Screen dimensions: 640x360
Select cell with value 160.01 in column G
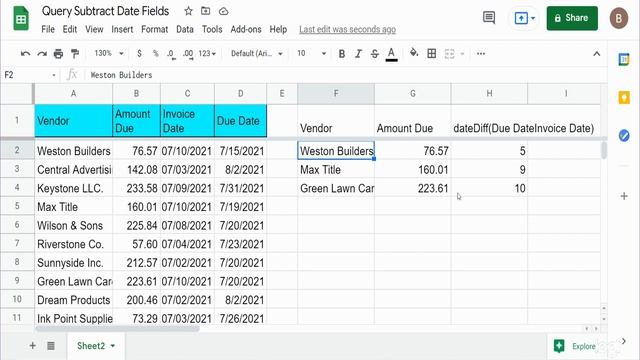click(x=413, y=169)
